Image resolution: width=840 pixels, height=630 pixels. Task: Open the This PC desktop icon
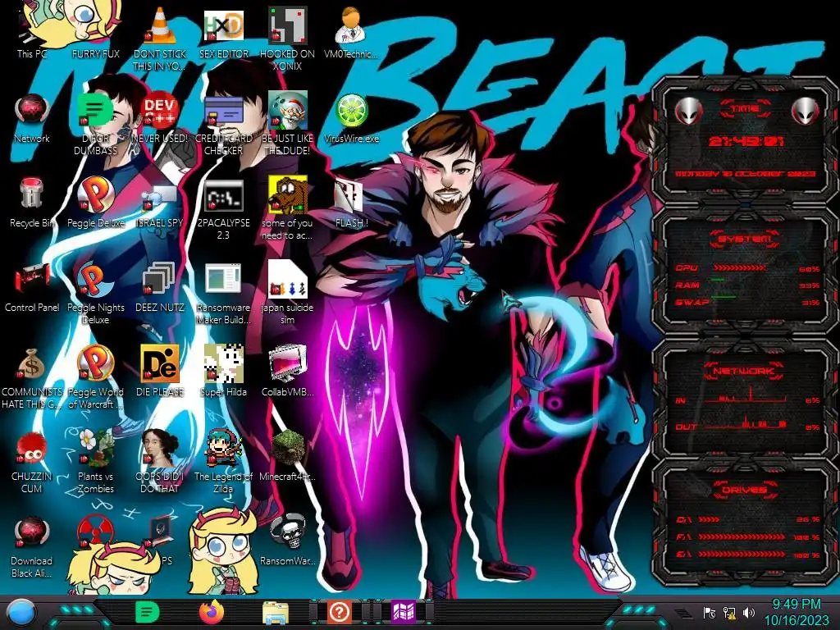point(32,32)
